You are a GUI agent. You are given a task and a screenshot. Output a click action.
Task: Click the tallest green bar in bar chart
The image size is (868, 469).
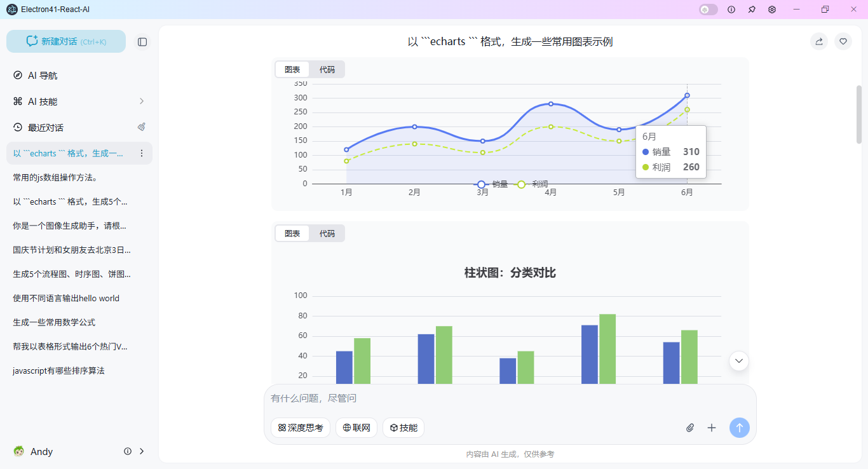[607, 349]
